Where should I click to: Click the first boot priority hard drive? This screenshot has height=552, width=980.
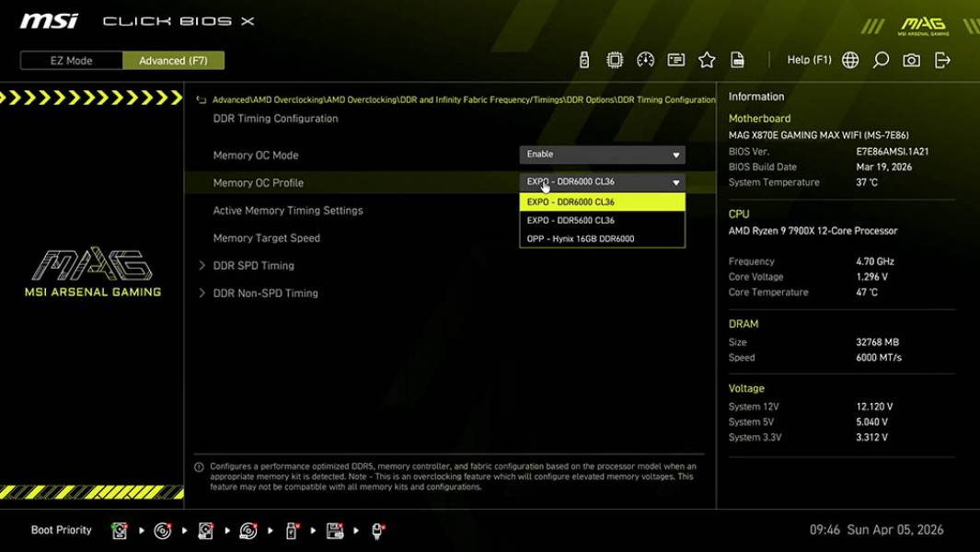click(x=120, y=530)
